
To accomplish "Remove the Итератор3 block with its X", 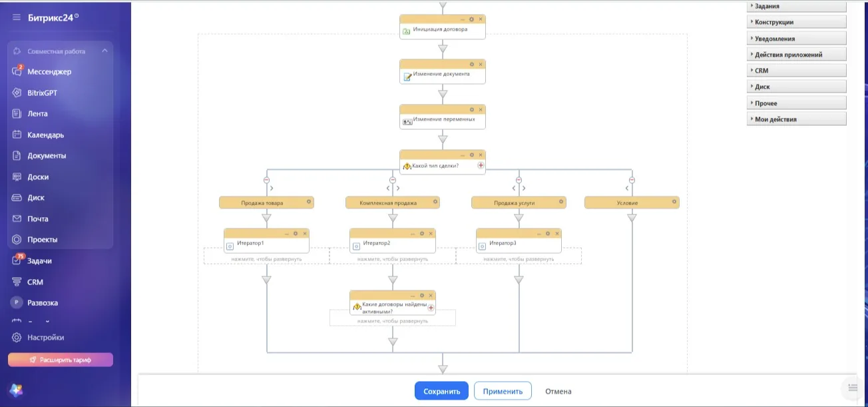I will point(556,233).
